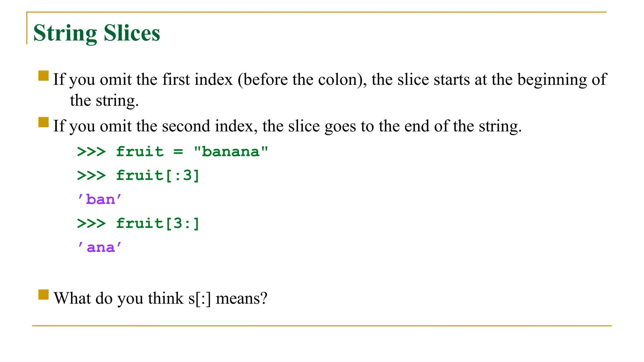Click the code line fruit[:3]
This screenshot has width=644, height=362.
pyautogui.click(x=138, y=176)
